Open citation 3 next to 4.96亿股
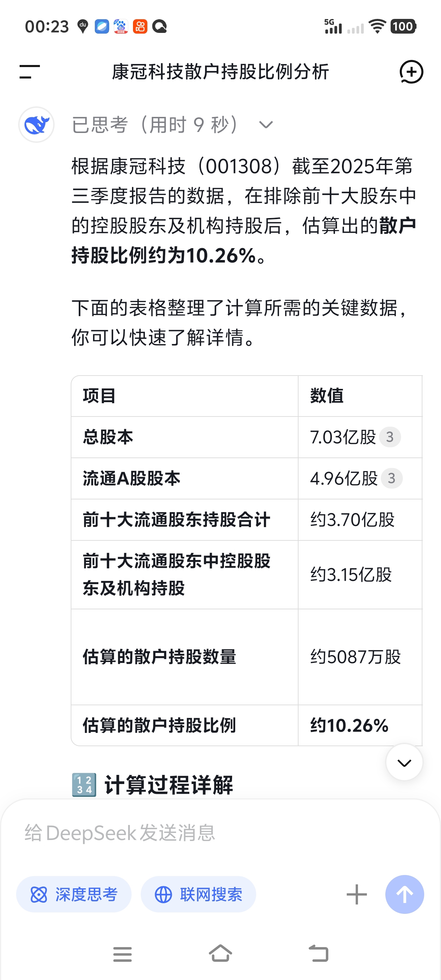The width and height of the screenshot is (441, 980). (x=392, y=478)
